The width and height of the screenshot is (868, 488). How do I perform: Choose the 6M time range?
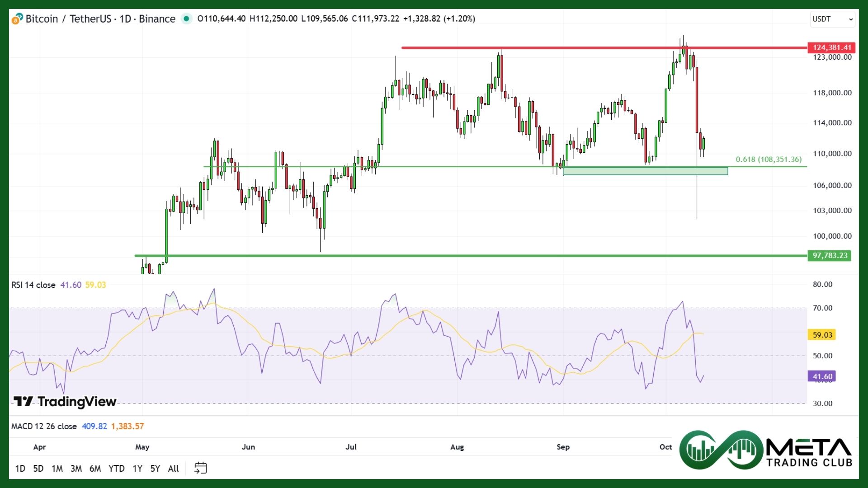tap(95, 469)
